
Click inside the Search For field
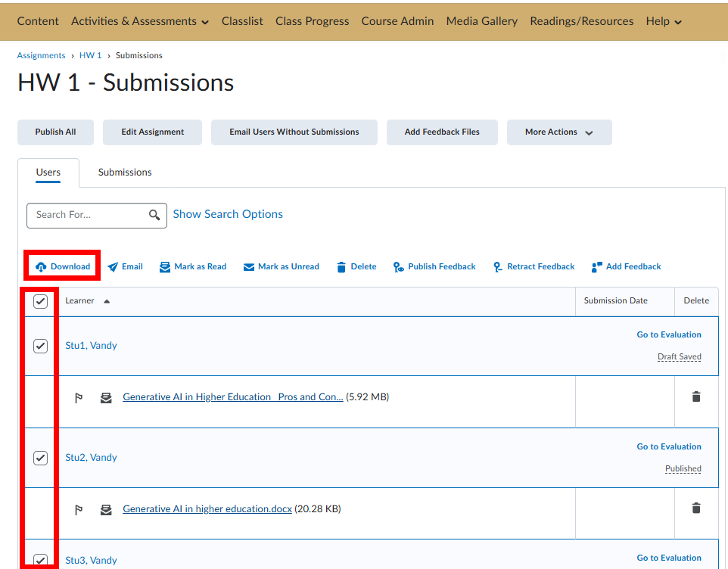click(x=87, y=215)
